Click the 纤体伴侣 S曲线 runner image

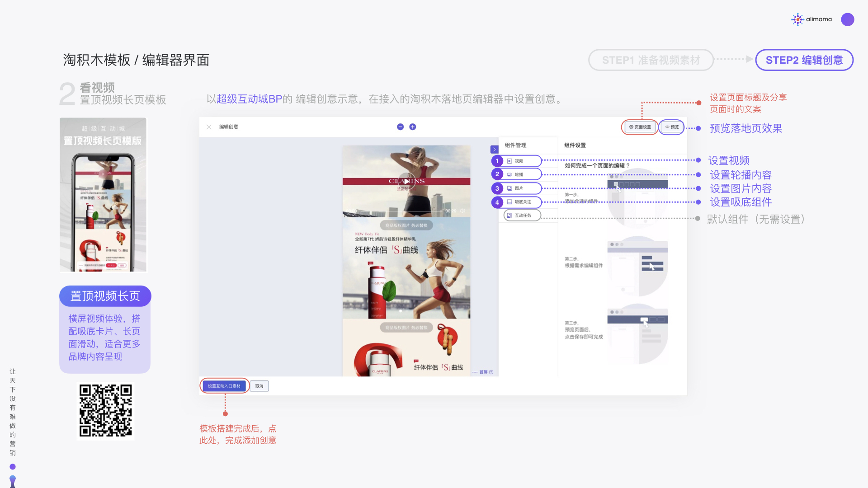pos(406,268)
